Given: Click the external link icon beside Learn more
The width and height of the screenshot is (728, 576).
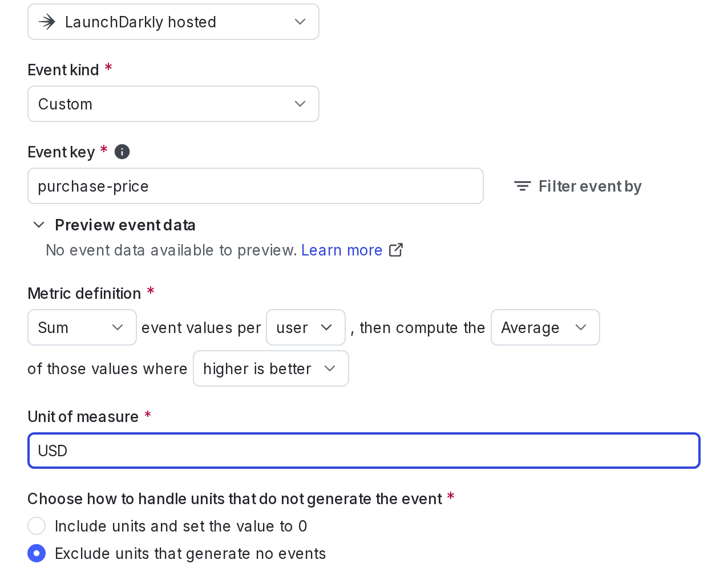Looking at the screenshot, I should 396,250.
